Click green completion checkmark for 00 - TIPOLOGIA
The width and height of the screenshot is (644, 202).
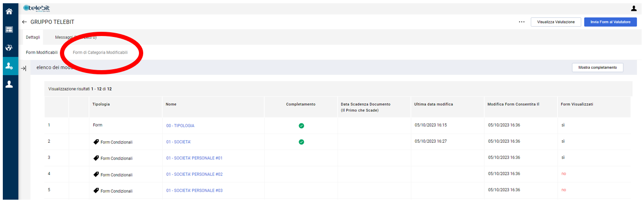click(x=301, y=126)
